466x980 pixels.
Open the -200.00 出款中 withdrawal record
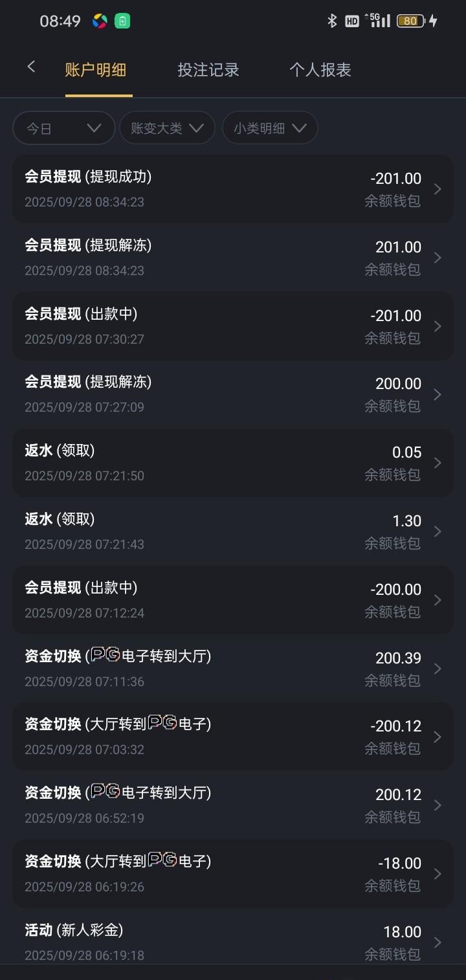[x=232, y=599]
